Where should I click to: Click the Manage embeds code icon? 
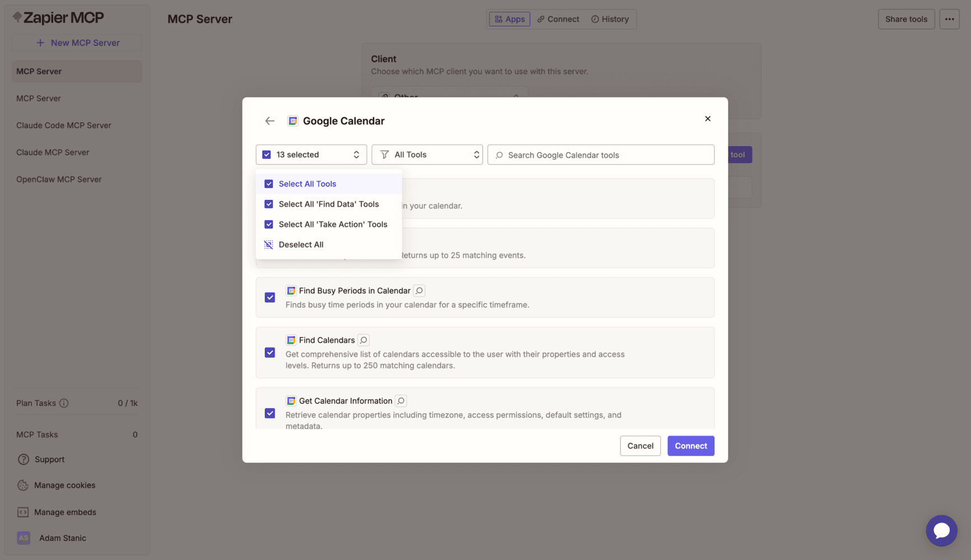click(23, 512)
